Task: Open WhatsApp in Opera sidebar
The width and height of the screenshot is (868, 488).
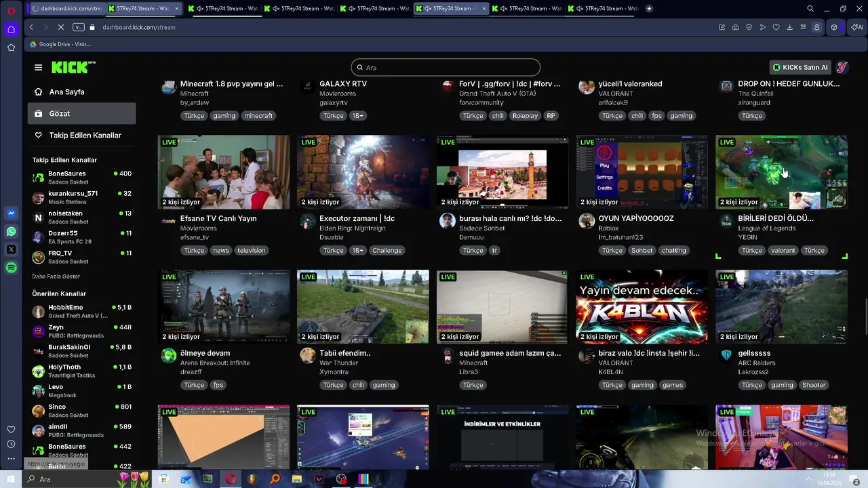Action: click(11, 232)
